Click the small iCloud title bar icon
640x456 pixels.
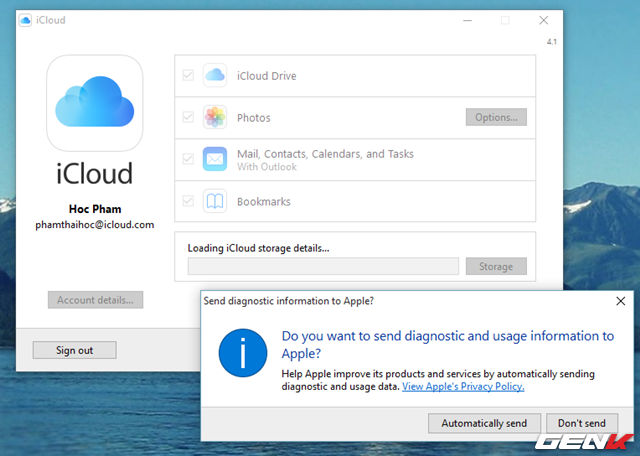[x=13, y=18]
